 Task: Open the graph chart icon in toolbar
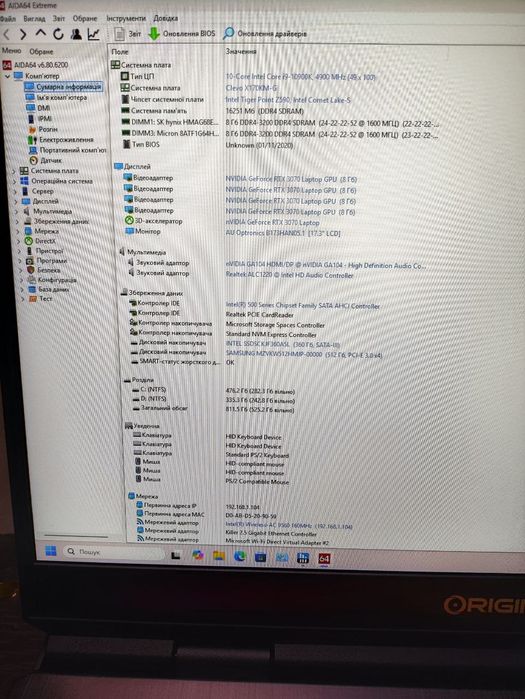(93, 34)
